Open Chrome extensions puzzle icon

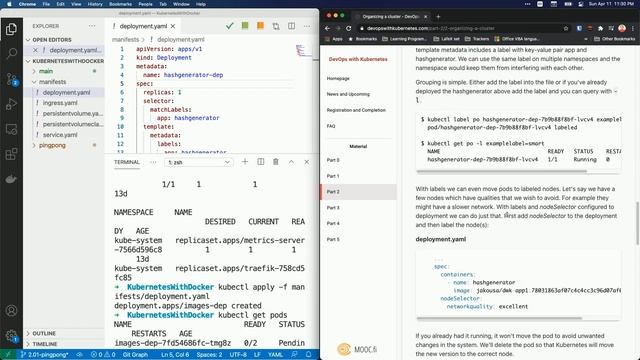click(600, 28)
